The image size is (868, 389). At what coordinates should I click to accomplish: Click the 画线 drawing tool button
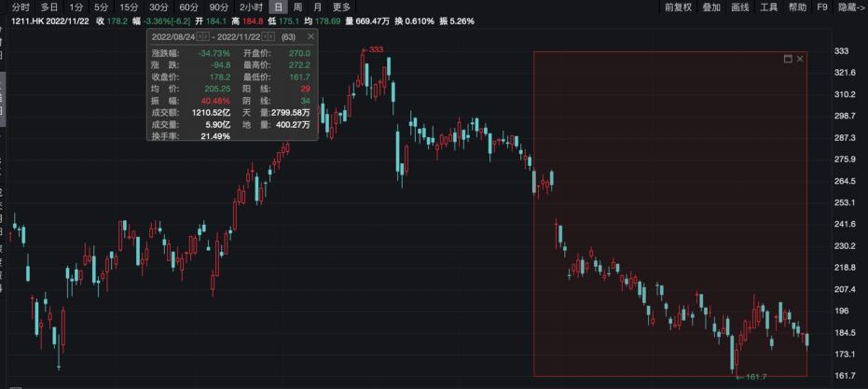pos(740,7)
